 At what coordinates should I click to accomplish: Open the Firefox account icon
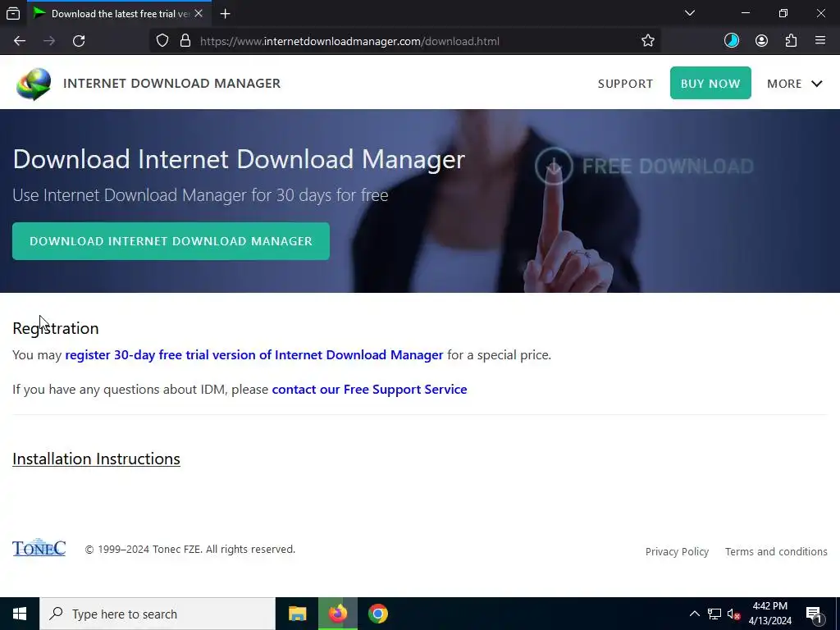tap(761, 41)
